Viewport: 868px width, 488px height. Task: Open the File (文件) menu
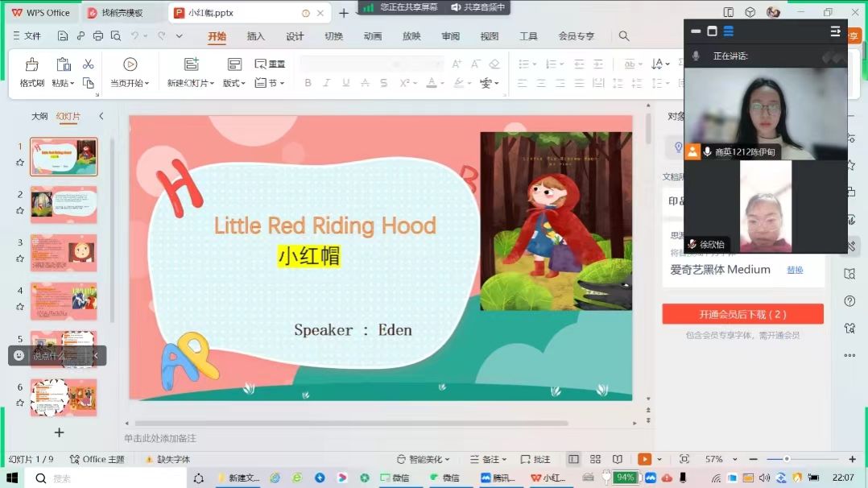[27, 36]
